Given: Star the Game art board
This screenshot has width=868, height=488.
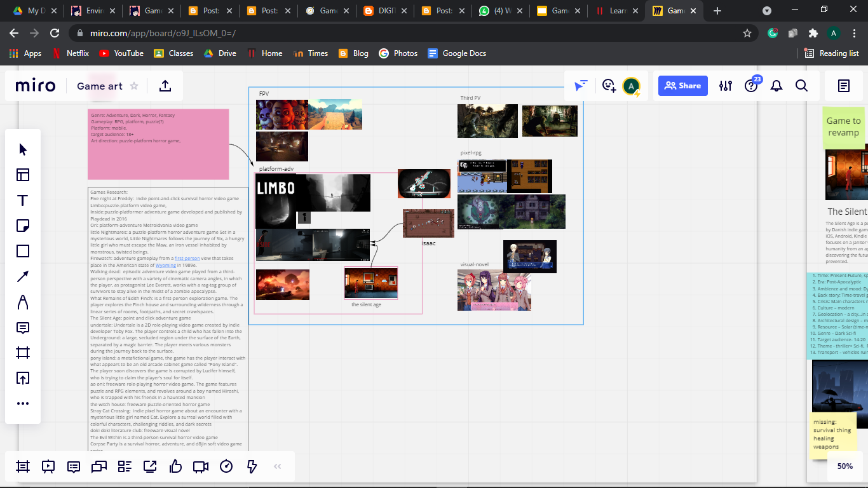Looking at the screenshot, I should coord(134,86).
